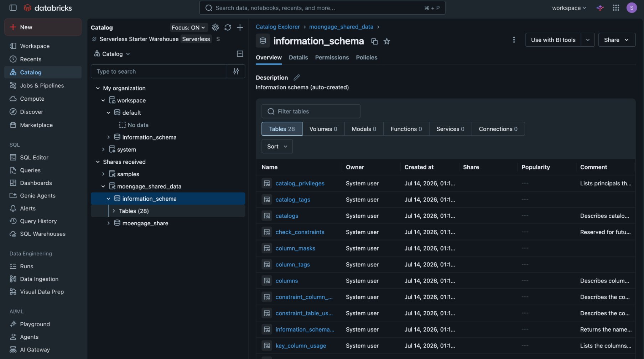Expand Tables (28) tree node
This screenshot has width=644, height=359.
[114, 211]
